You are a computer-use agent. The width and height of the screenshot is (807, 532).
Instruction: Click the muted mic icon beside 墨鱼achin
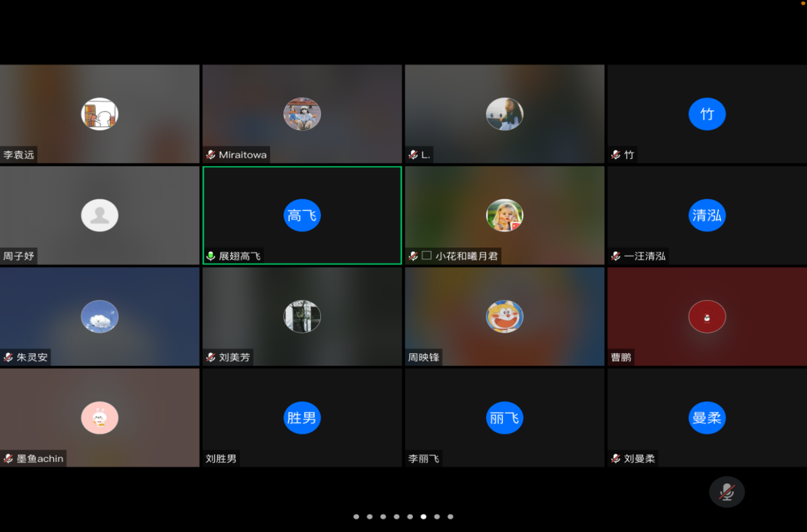coord(9,459)
